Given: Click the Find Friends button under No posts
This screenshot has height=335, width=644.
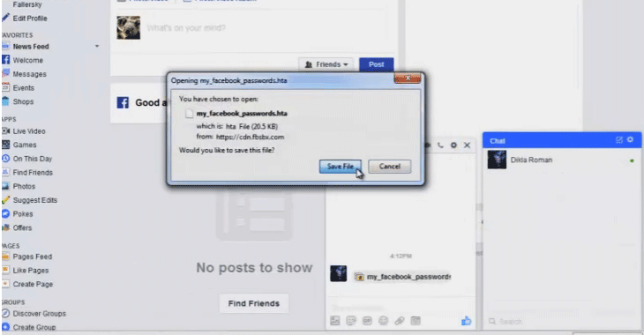Looking at the screenshot, I should pyautogui.click(x=254, y=303).
